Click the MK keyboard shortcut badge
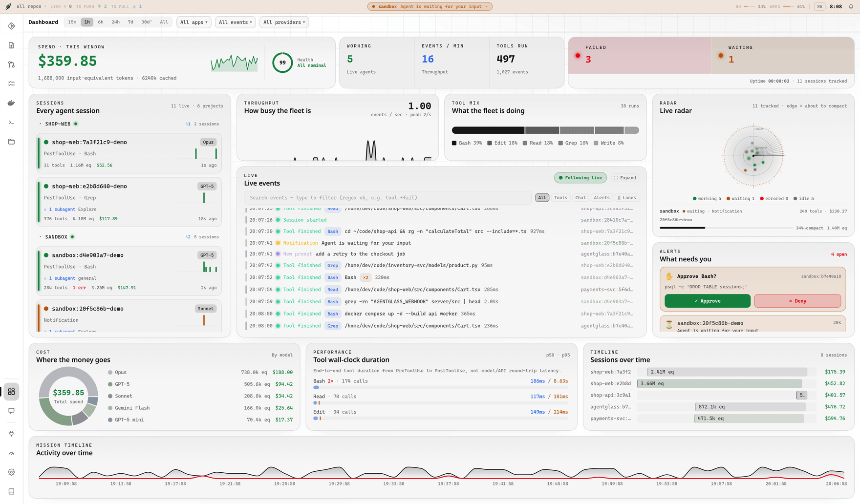The image size is (860, 504). click(x=819, y=6)
